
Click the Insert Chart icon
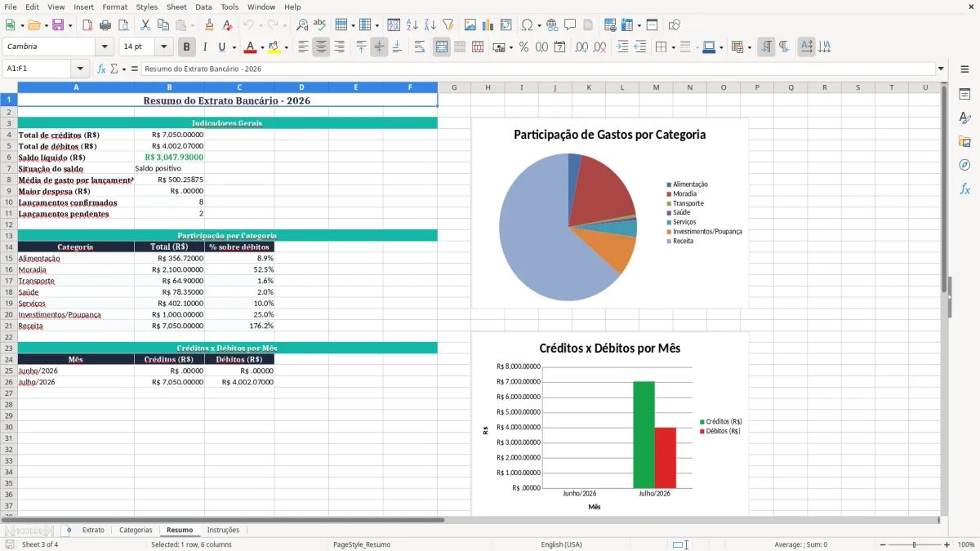pyautogui.click(x=488, y=25)
